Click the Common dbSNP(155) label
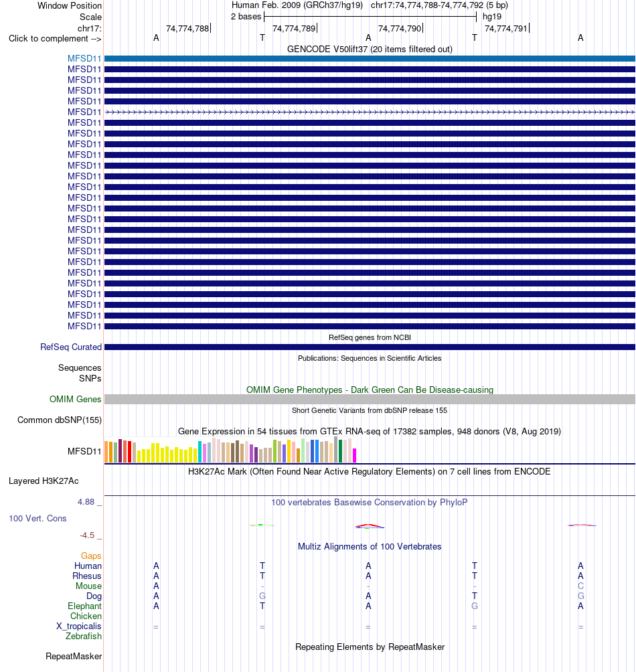Viewport: 636px width, 672px height. (60, 420)
